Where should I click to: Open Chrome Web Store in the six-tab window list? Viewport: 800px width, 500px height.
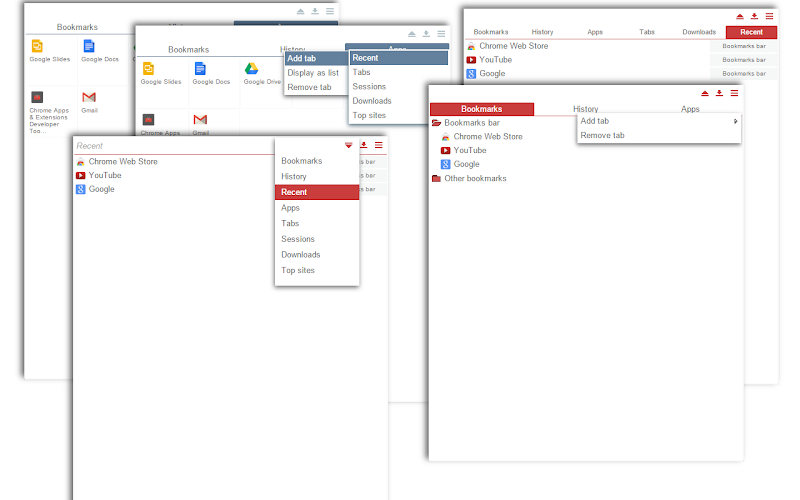click(508, 46)
